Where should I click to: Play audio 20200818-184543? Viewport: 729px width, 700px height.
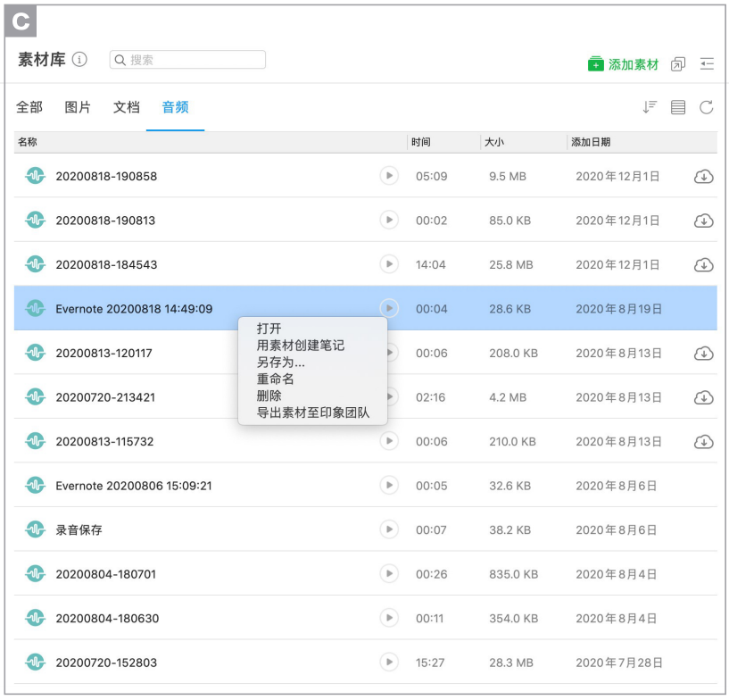point(389,264)
